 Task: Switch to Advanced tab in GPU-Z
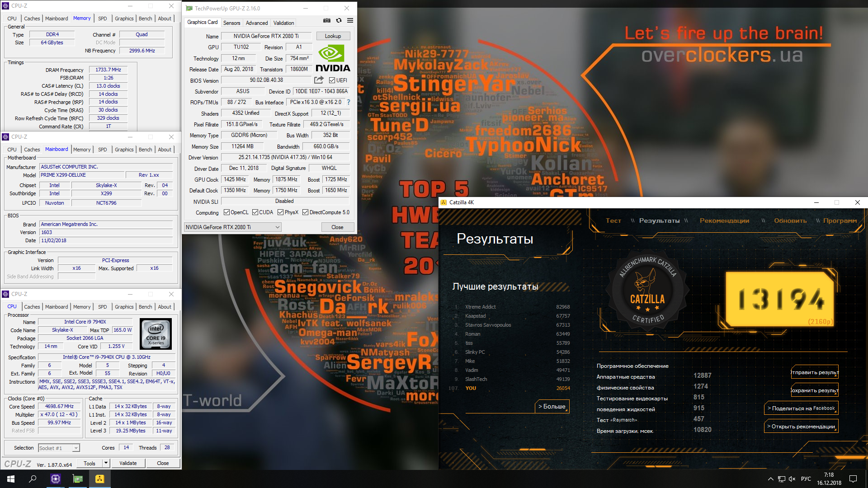click(257, 23)
